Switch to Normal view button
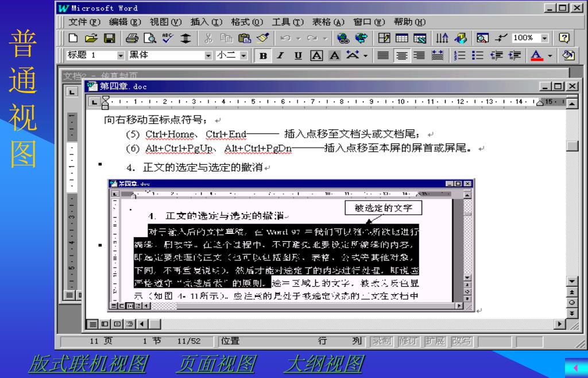588x378 pixels. click(x=92, y=323)
